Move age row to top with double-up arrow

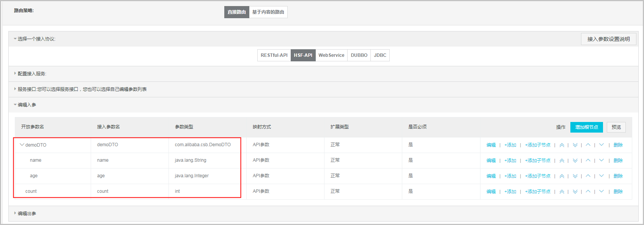click(x=562, y=176)
